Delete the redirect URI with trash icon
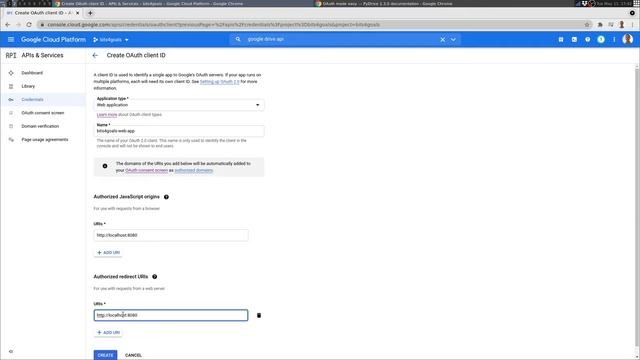 (259, 316)
